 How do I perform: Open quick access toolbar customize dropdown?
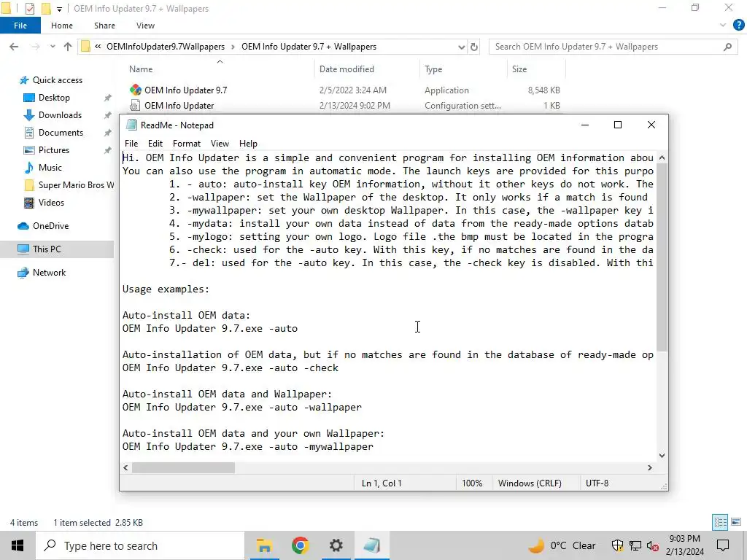59,9
